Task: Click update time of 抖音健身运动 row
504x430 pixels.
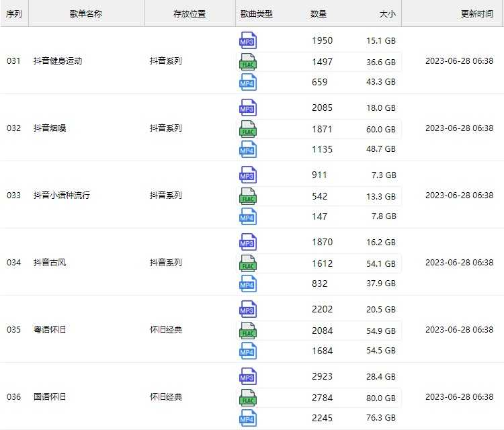Action: coord(460,60)
